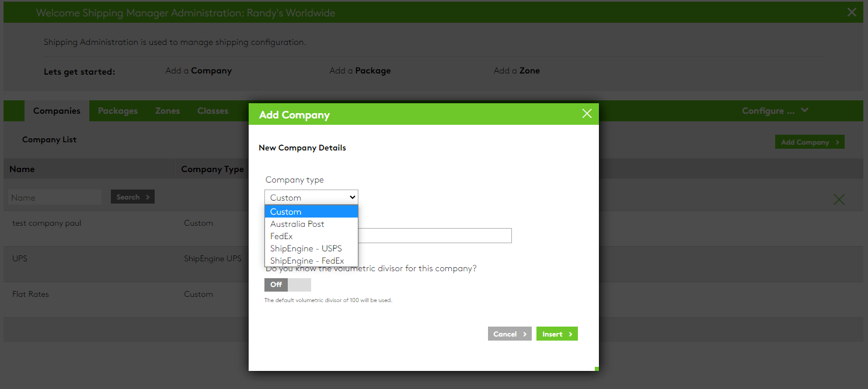Click the Name search input field
The width and height of the screenshot is (868, 389).
(x=54, y=197)
